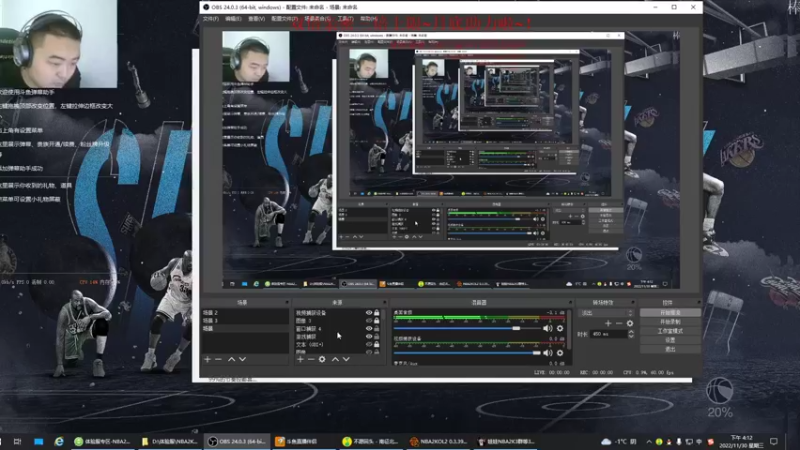Viewport: 800px width, 450px height.
Task: Remove the transition with the minus icon under 淡出
Action: point(618,323)
